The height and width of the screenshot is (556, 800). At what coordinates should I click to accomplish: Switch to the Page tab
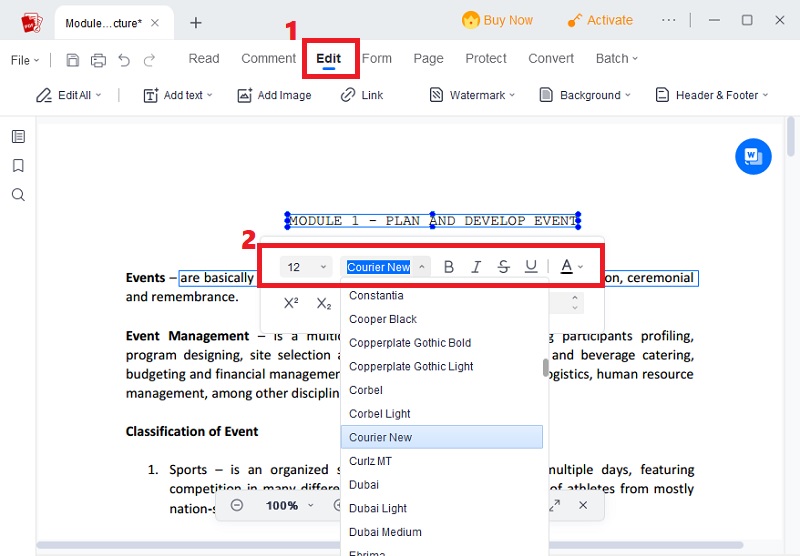click(428, 59)
